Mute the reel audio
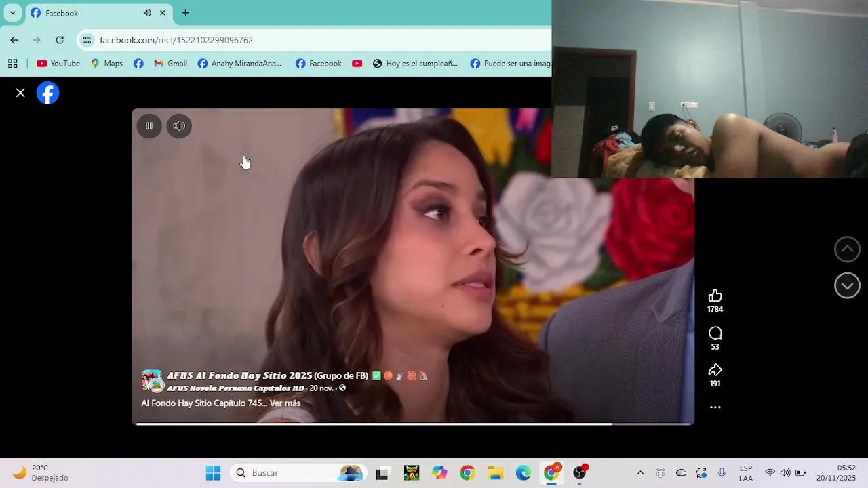Image resolution: width=868 pixels, height=488 pixels. (179, 125)
